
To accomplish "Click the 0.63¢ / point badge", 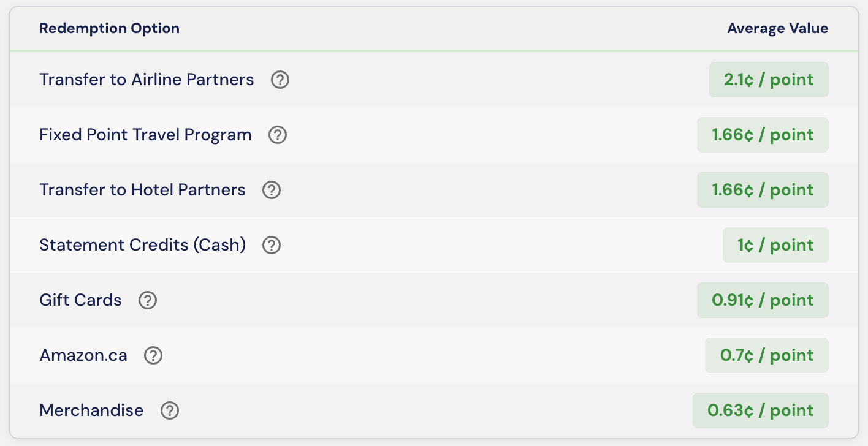I will click(x=761, y=410).
